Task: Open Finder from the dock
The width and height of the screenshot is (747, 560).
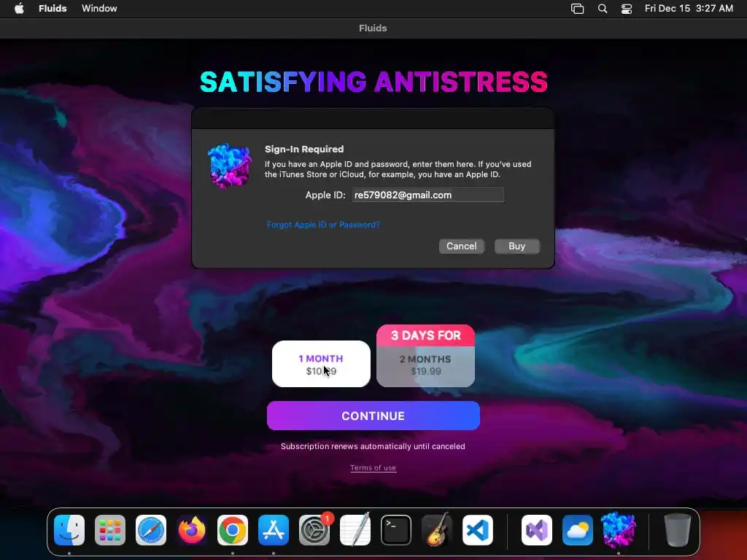Action: (x=69, y=530)
